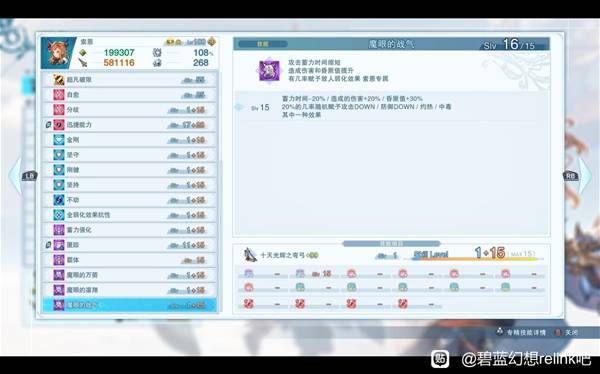This screenshot has height=374, width=600.
Task: Toggle the lock marker beside 匿踪
Action: point(49,245)
